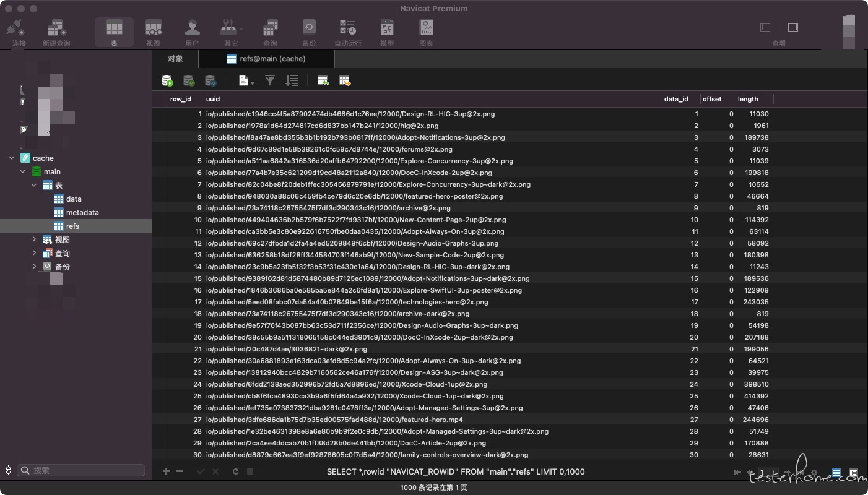The image size is (868, 495).
Task: Click the icon left of sidebar search field
Action: tap(8, 470)
